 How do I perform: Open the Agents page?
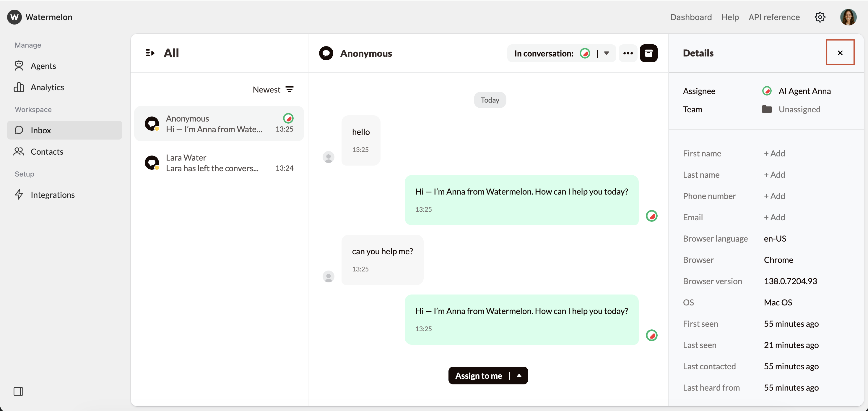[43, 66]
